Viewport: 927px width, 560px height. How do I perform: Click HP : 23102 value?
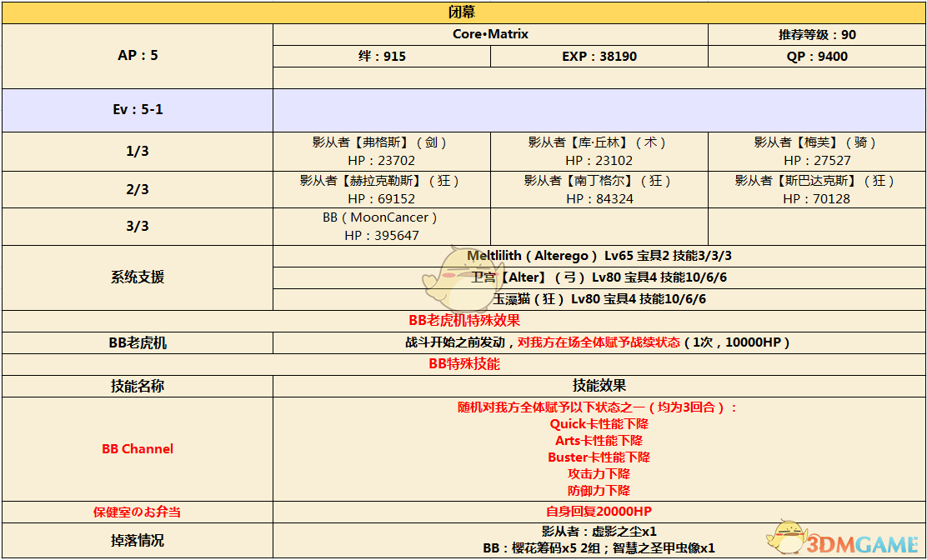coord(599,161)
